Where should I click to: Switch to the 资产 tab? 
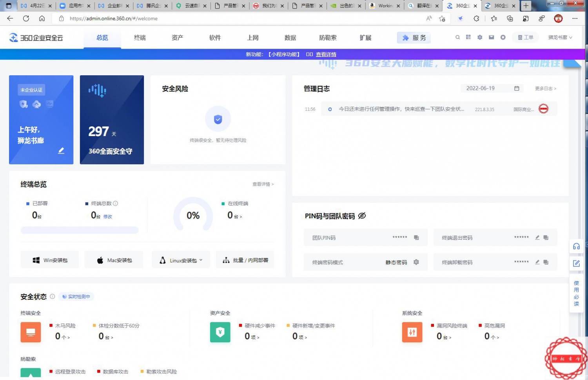pos(177,38)
